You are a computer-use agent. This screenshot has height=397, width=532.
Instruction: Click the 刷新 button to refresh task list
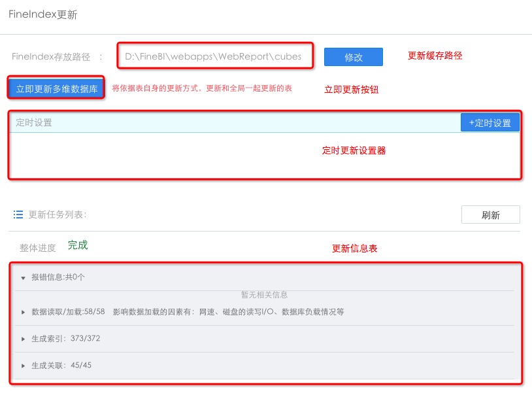[x=491, y=215]
